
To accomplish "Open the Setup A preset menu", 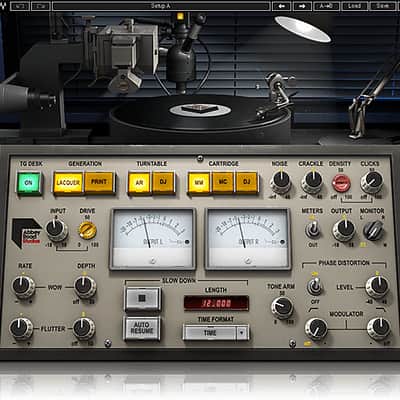I will click(x=161, y=6).
